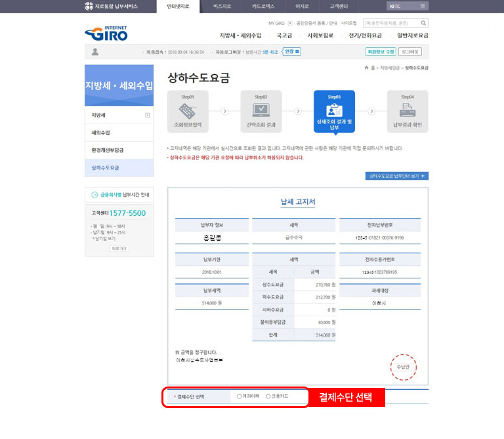The height and width of the screenshot is (439, 504).
Task: Switch to the 비즈지로 tab
Action: 222,7
